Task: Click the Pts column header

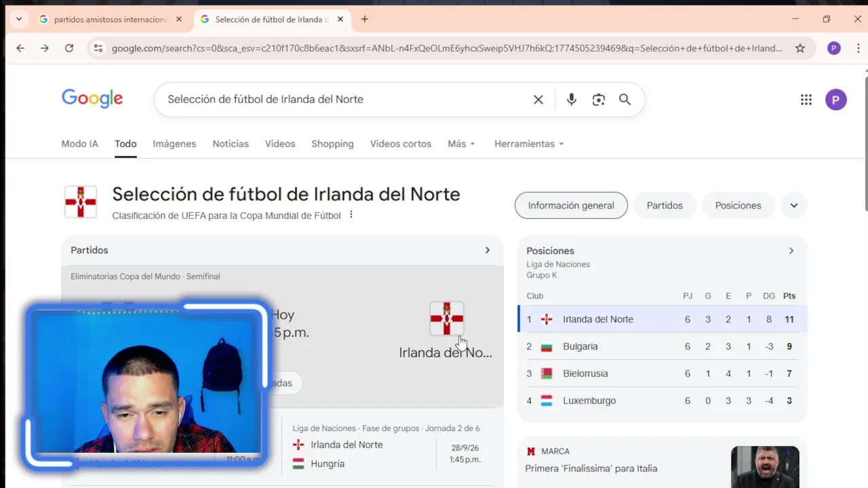Action: (x=789, y=296)
